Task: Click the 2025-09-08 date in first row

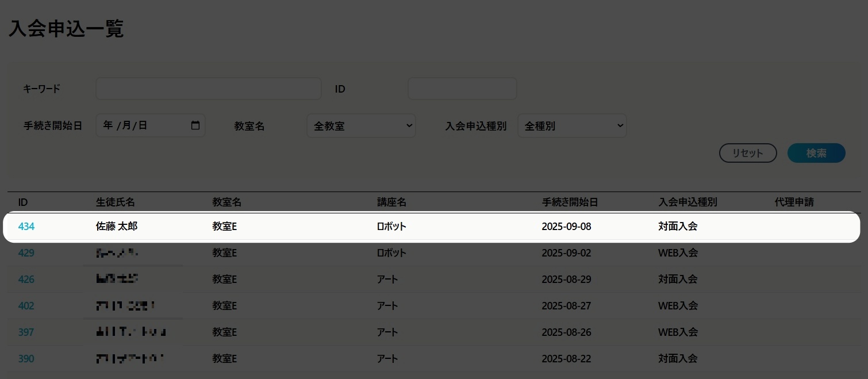Action: click(566, 227)
